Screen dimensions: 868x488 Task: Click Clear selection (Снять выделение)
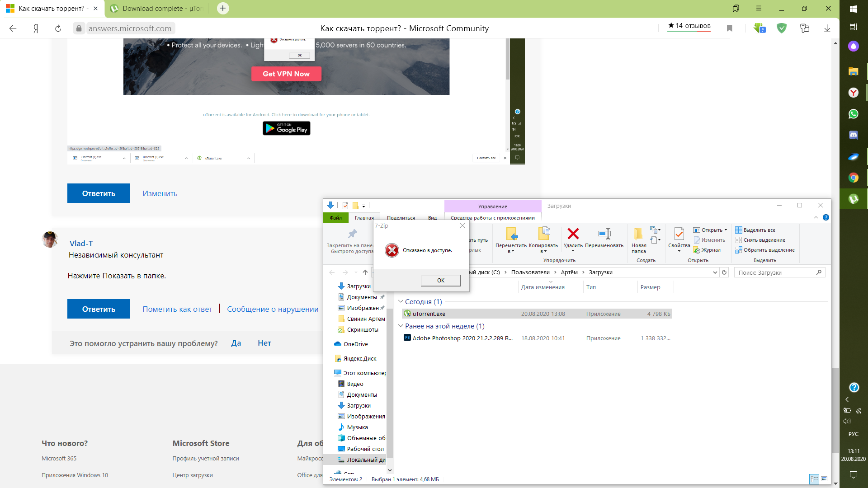click(760, 240)
